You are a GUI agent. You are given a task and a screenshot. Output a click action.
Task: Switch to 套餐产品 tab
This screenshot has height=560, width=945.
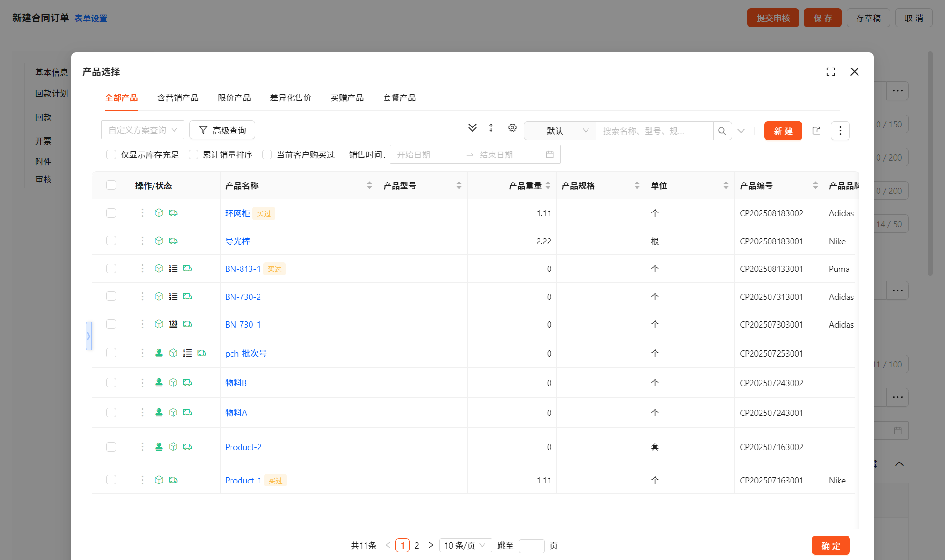click(400, 98)
